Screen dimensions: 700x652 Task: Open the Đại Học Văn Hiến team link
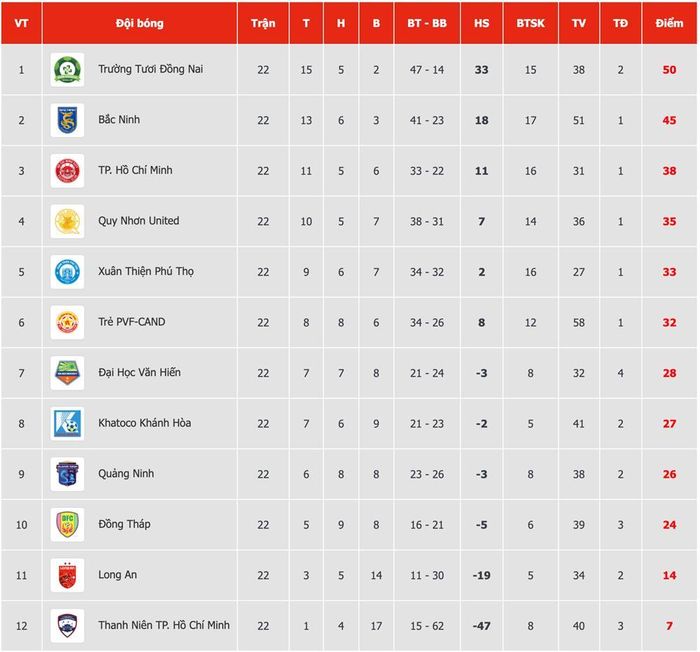pos(139,372)
